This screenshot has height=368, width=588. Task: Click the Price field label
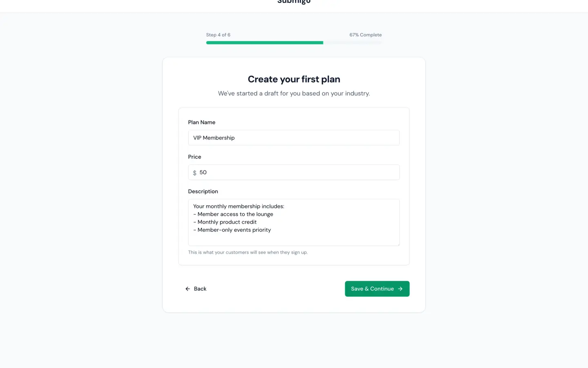pyautogui.click(x=194, y=157)
